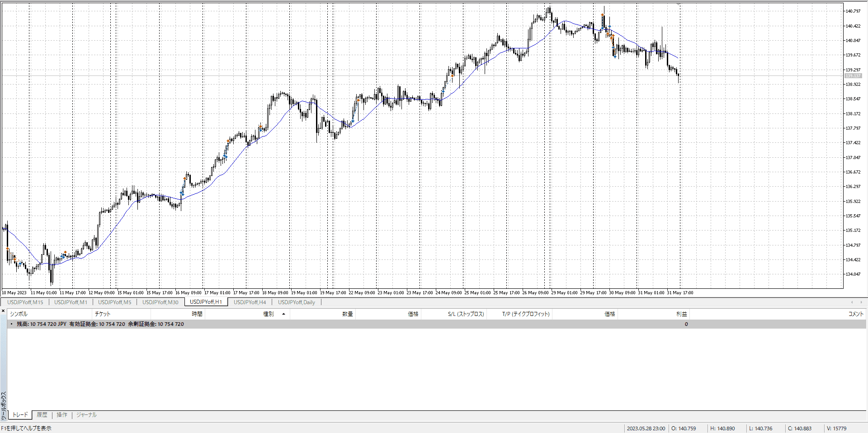The image size is (868, 433).
Task: Click the sort arrow in the 種別 column
Action: tap(283, 314)
